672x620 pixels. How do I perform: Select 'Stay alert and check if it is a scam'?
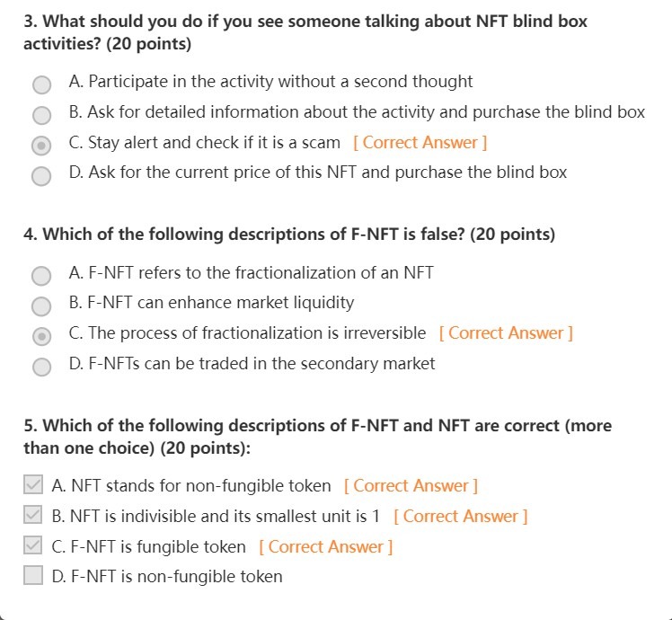tap(41, 145)
